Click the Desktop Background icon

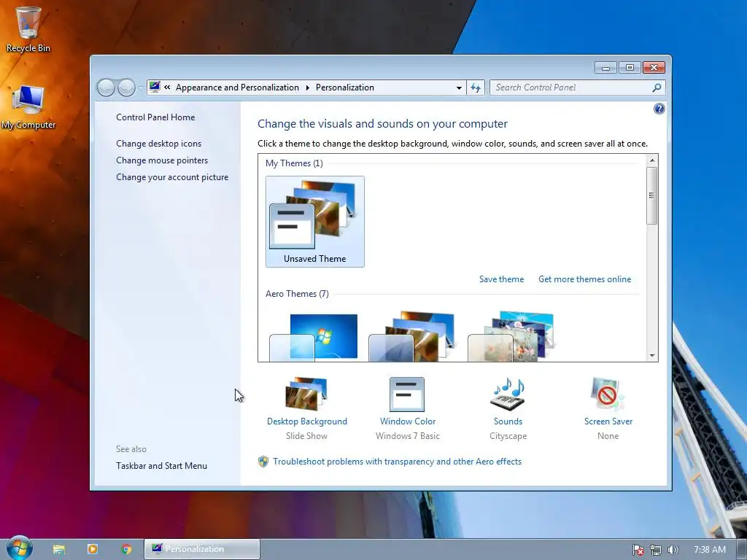click(x=306, y=394)
